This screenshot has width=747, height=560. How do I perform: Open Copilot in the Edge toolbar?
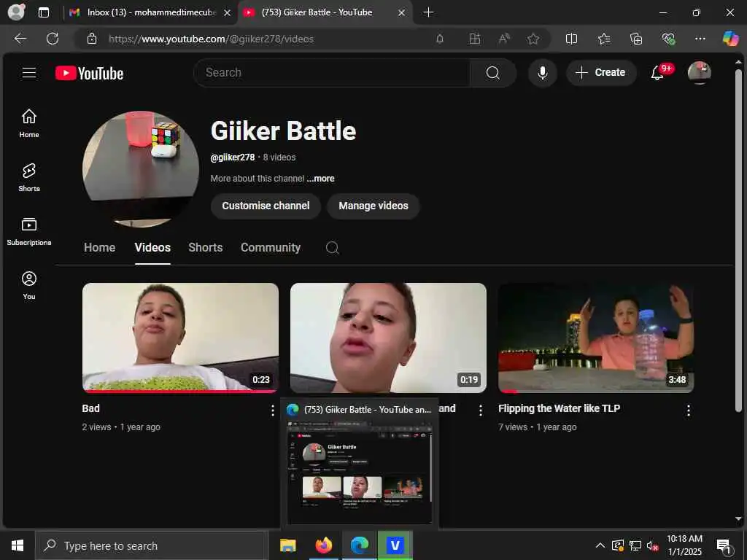730,39
